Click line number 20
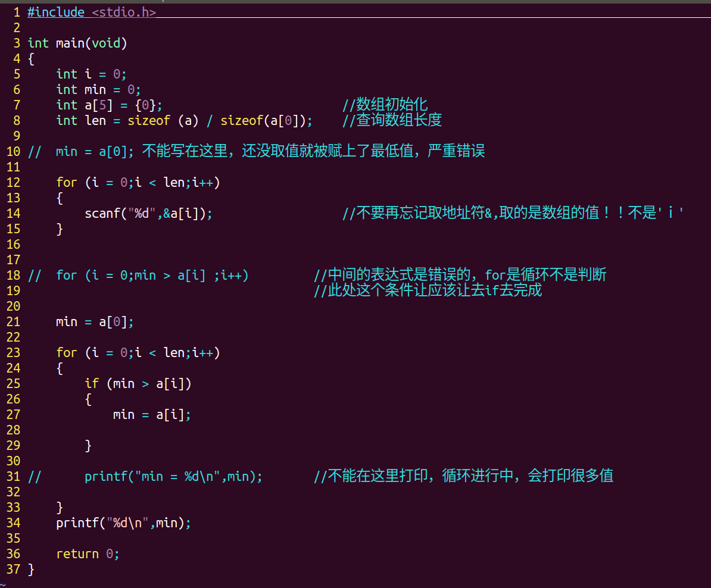 pos(14,306)
